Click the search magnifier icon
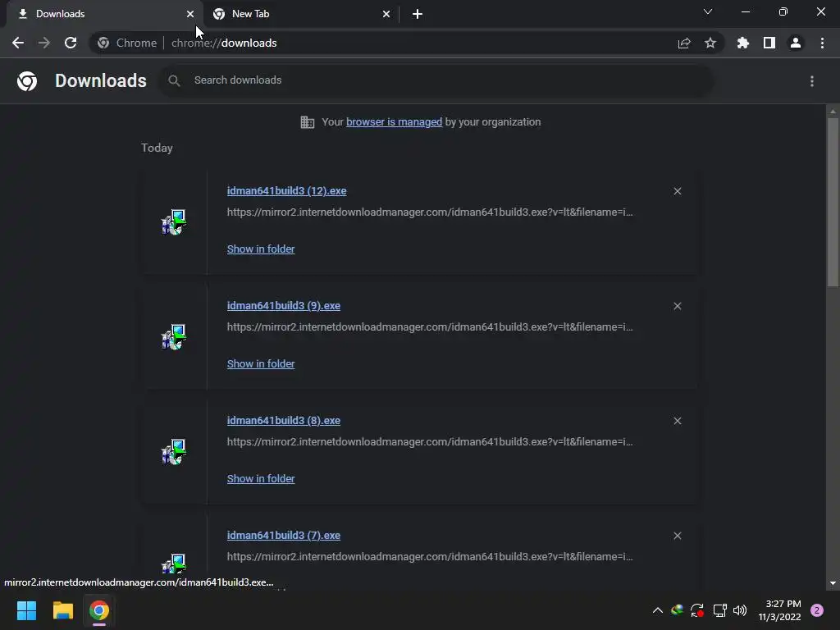 174,80
